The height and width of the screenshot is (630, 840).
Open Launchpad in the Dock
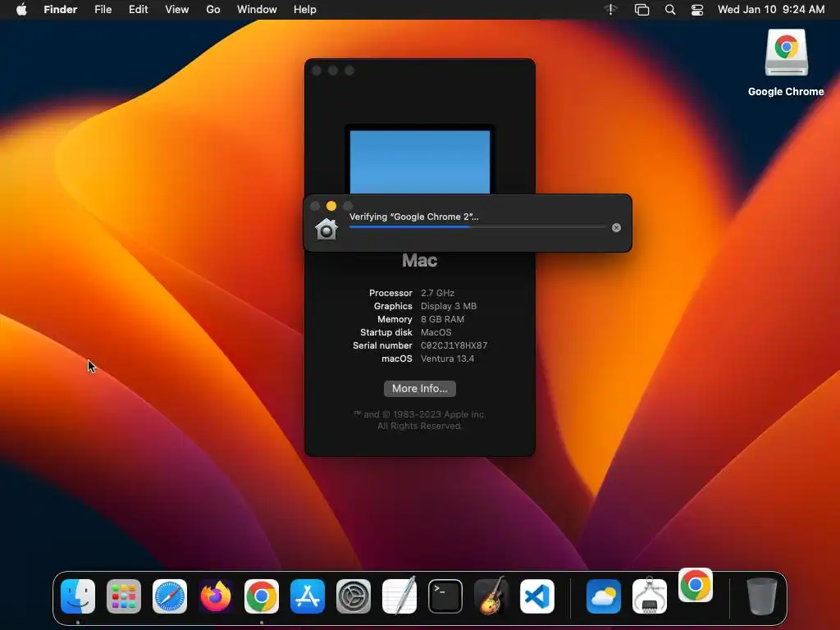coord(124,596)
